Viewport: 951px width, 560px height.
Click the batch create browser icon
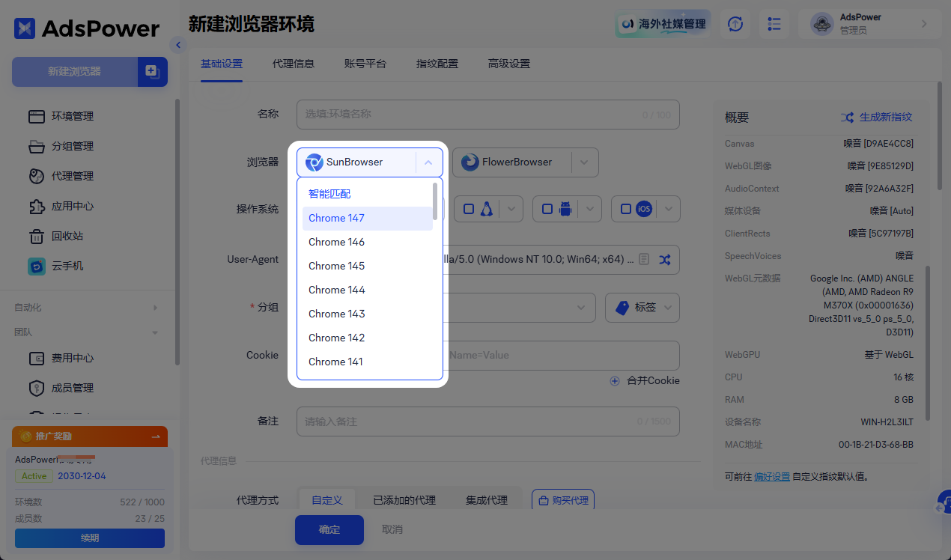click(152, 72)
